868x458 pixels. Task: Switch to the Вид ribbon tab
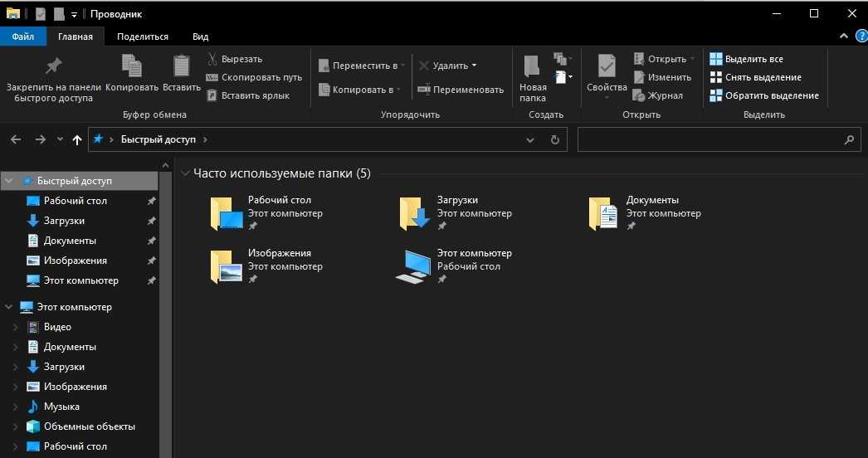(x=200, y=37)
